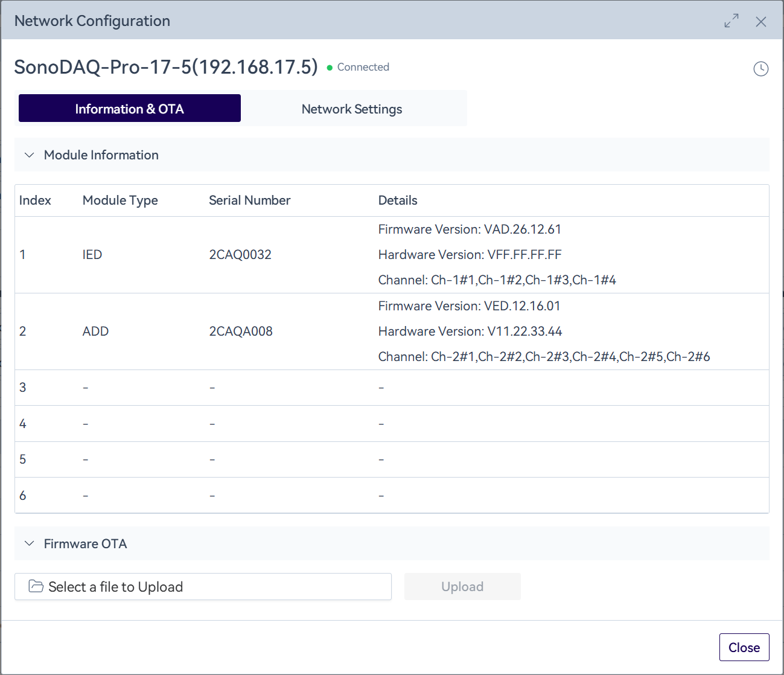Click the Module Type column header
This screenshot has width=784, height=675.
[120, 200]
